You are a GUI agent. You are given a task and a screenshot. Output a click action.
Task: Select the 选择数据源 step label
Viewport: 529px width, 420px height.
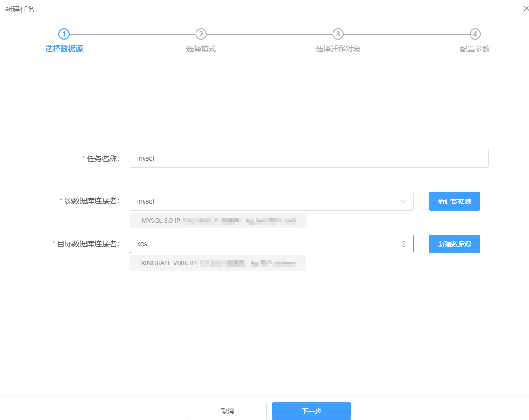tap(64, 49)
